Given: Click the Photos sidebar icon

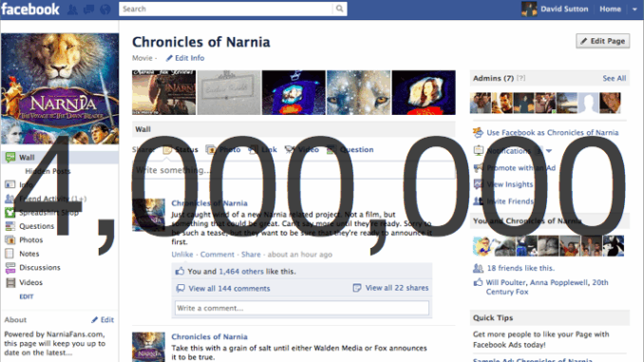Looking at the screenshot, I should pos(9,239).
